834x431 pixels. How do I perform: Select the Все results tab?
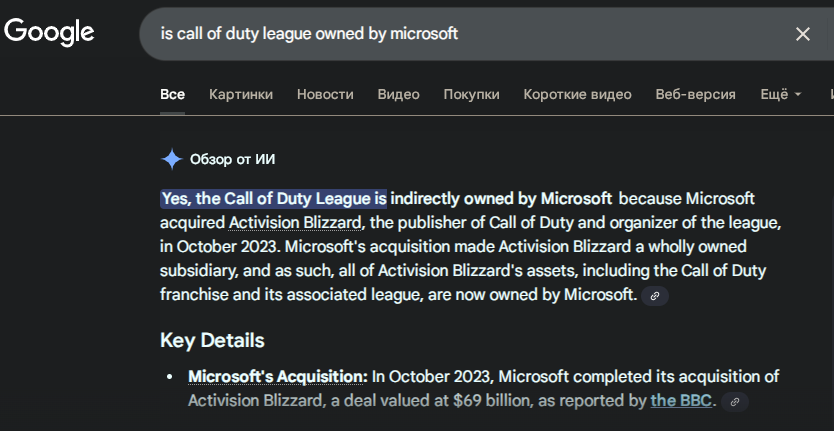[172, 94]
